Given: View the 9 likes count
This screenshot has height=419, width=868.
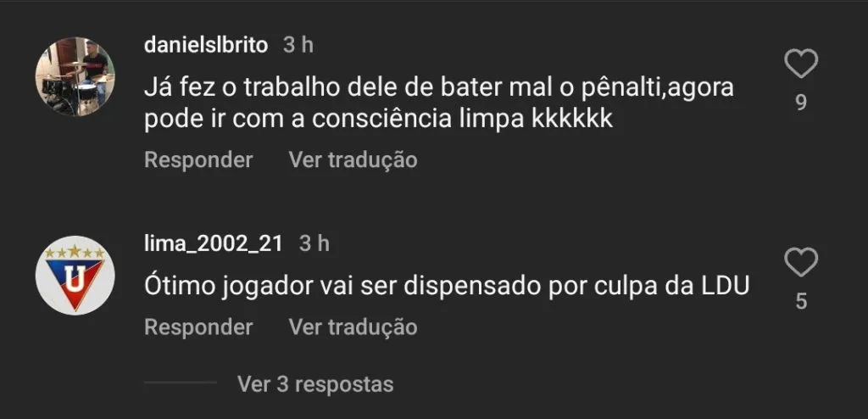Looking at the screenshot, I should [801, 103].
